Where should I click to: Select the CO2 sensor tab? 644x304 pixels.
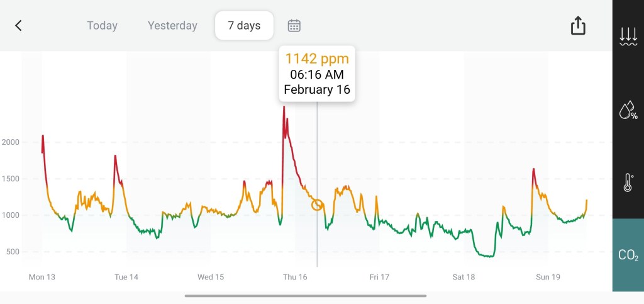point(628,255)
